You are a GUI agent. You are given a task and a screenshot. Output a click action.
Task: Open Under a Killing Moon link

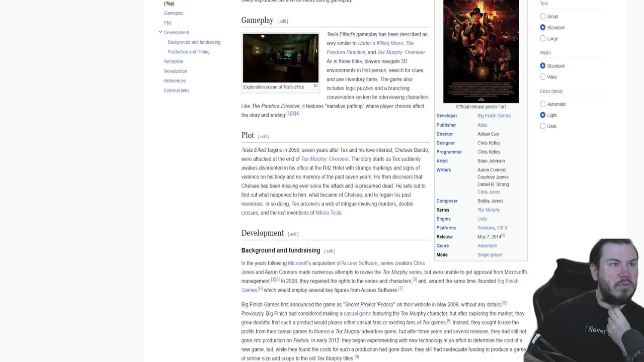pyautogui.click(x=380, y=43)
